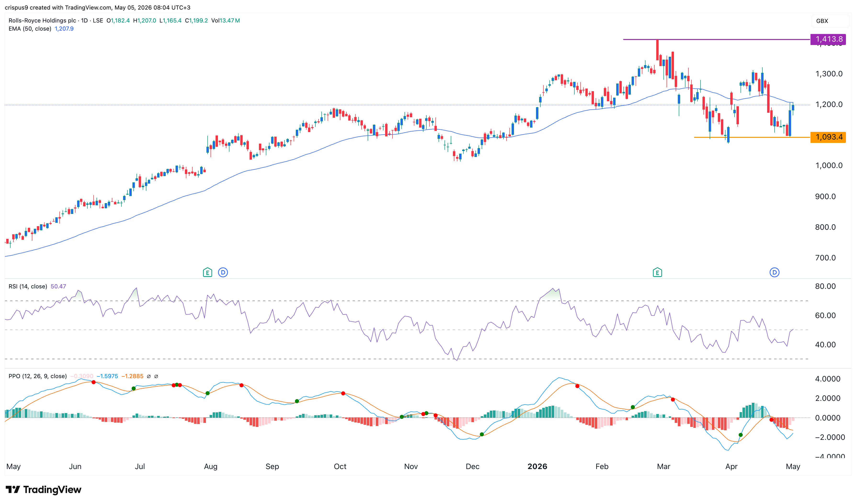Viewport: 856px width, 504px height.
Task: Click the PPO 2.0000 axis label
Action: pyautogui.click(x=828, y=398)
